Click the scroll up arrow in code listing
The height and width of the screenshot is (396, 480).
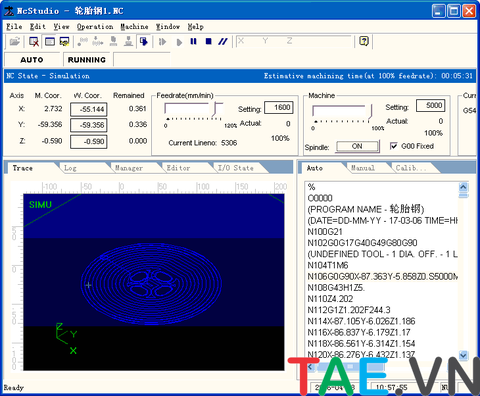pos(463,187)
